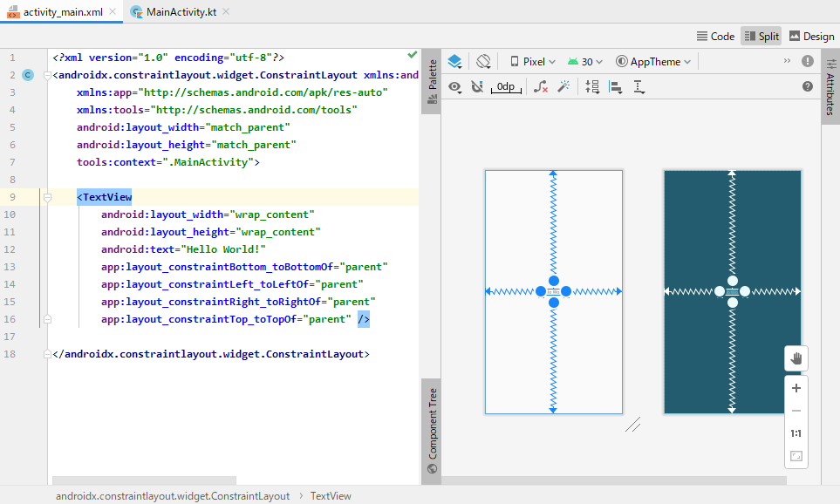Open the AppTheme dropdown

[653, 62]
